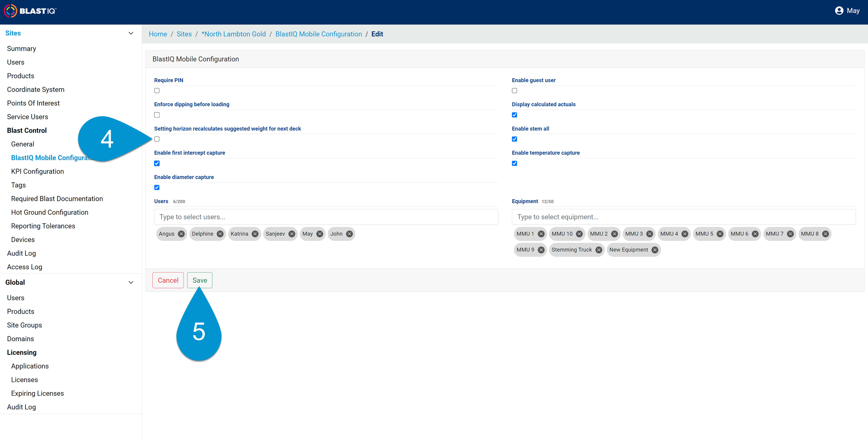Viewport: 868px width, 441px height.
Task: Tick Setting horizon recalculates weight checkbox
Action: click(x=157, y=139)
